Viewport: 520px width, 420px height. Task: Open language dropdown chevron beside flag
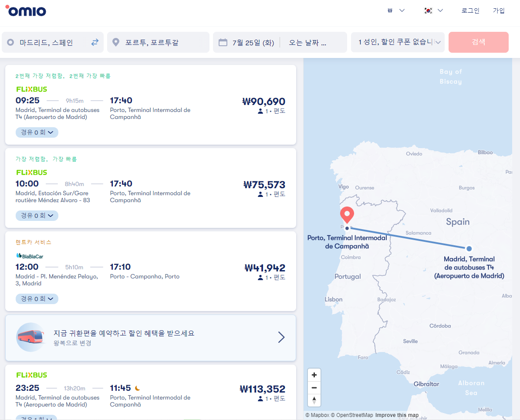pos(440,10)
